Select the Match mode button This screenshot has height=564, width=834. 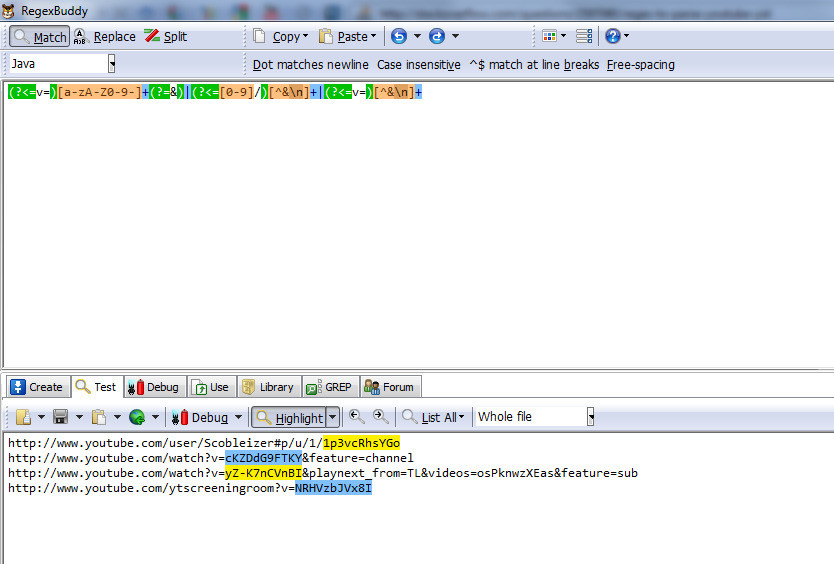point(39,37)
